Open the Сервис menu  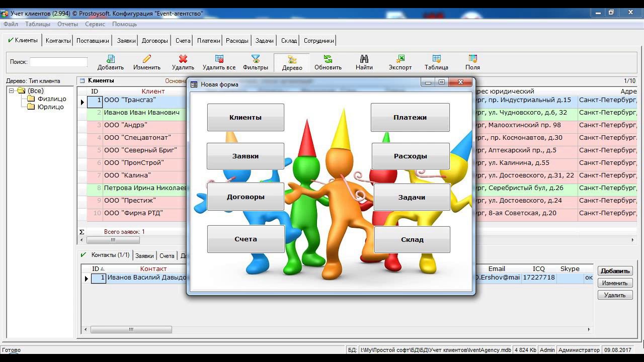click(x=95, y=24)
